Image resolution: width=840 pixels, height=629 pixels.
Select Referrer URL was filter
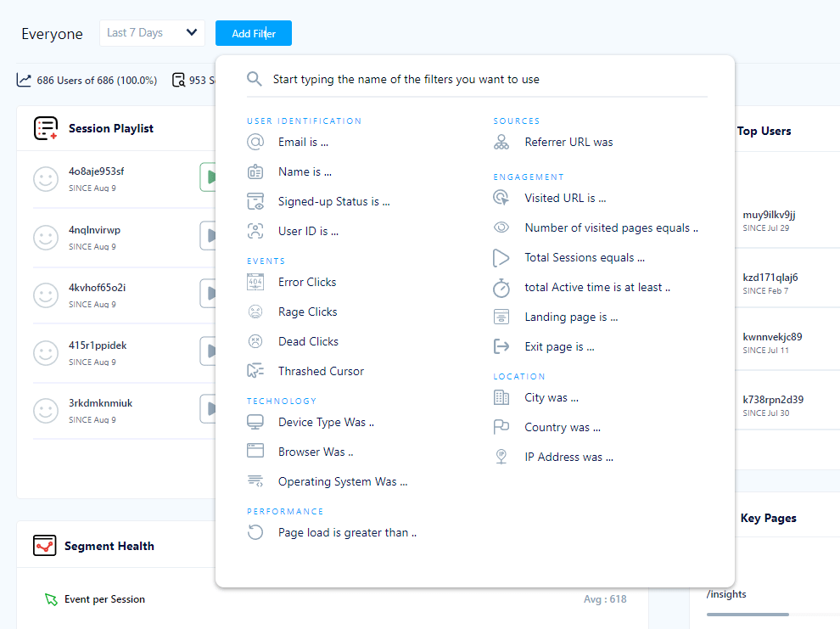(x=568, y=142)
